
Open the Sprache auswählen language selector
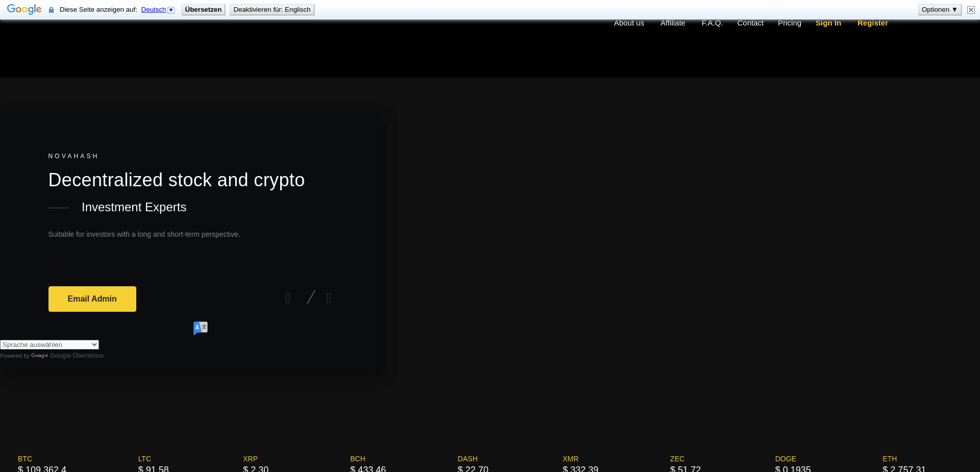pyautogui.click(x=49, y=344)
